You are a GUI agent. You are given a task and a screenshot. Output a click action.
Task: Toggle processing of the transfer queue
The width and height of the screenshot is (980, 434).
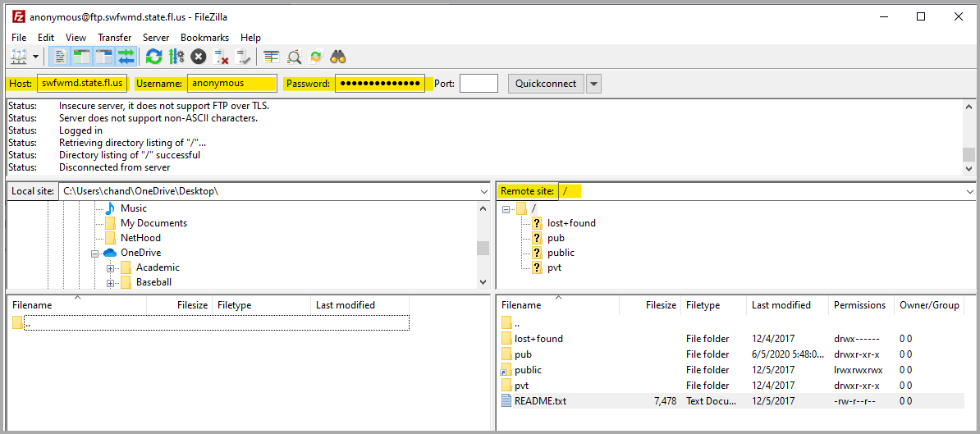tap(176, 57)
